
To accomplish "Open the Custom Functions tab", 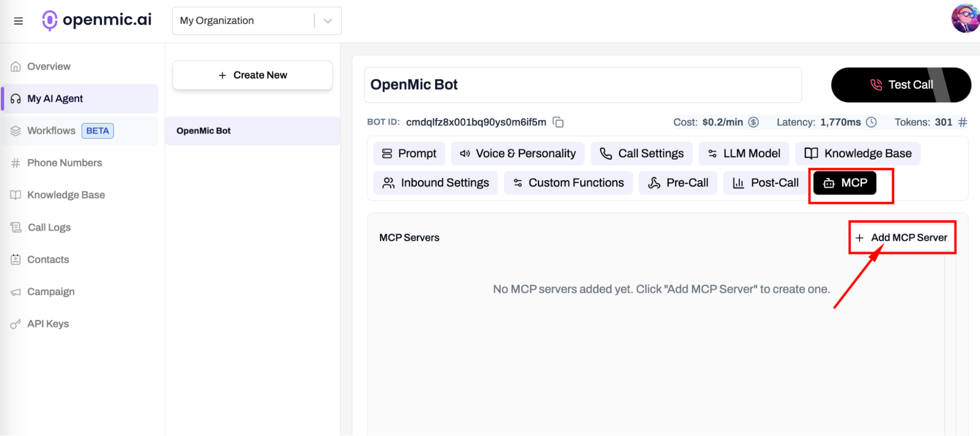I will [568, 183].
